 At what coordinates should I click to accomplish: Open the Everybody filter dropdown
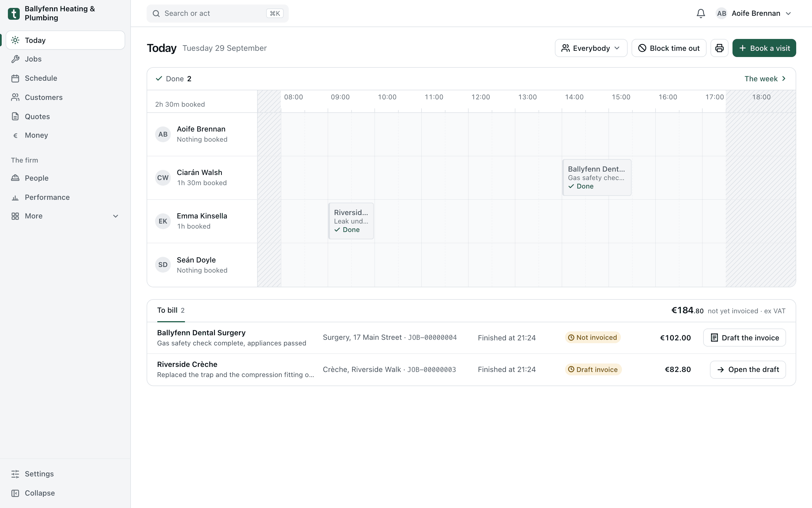[591, 48]
